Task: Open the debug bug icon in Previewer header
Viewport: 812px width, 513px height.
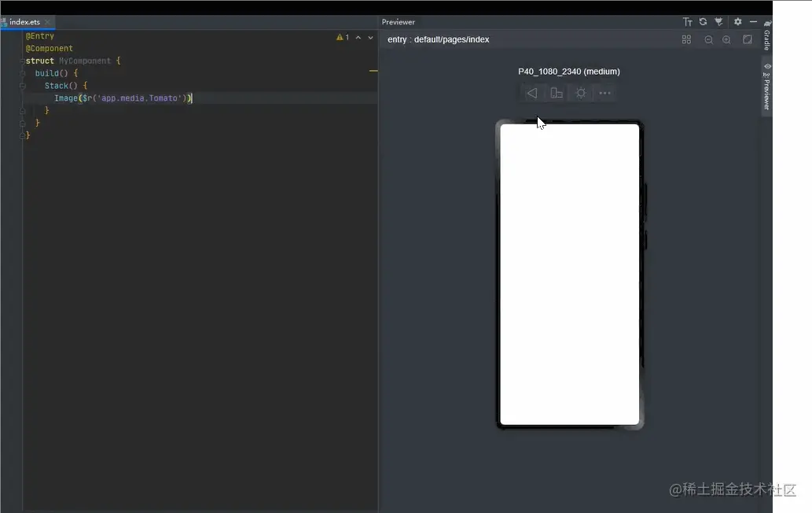Action: point(718,22)
